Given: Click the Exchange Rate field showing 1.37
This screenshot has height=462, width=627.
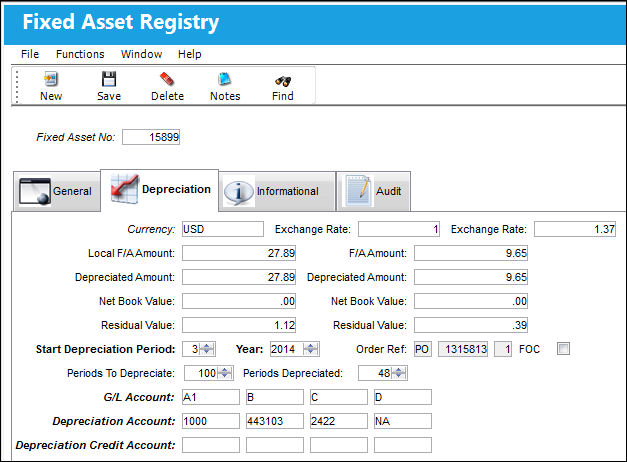Looking at the screenshot, I should click(575, 229).
